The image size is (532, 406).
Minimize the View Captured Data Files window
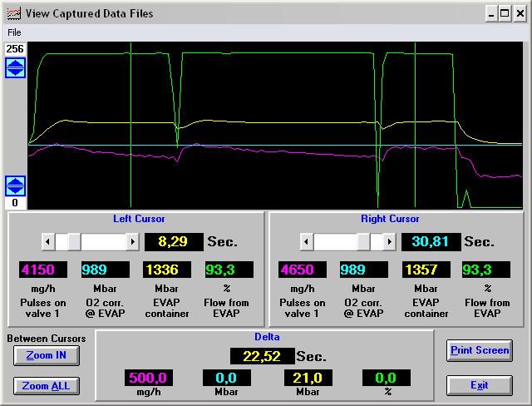coord(491,14)
